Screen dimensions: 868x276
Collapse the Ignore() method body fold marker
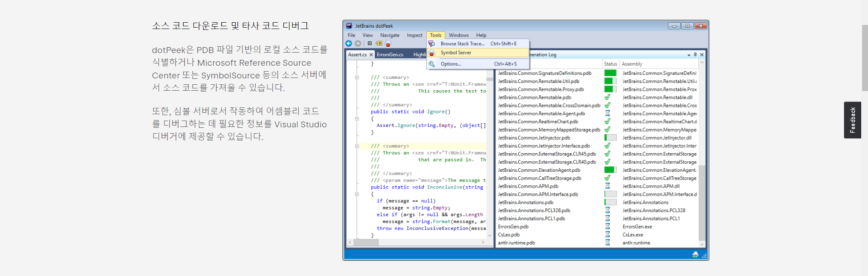coord(357,119)
